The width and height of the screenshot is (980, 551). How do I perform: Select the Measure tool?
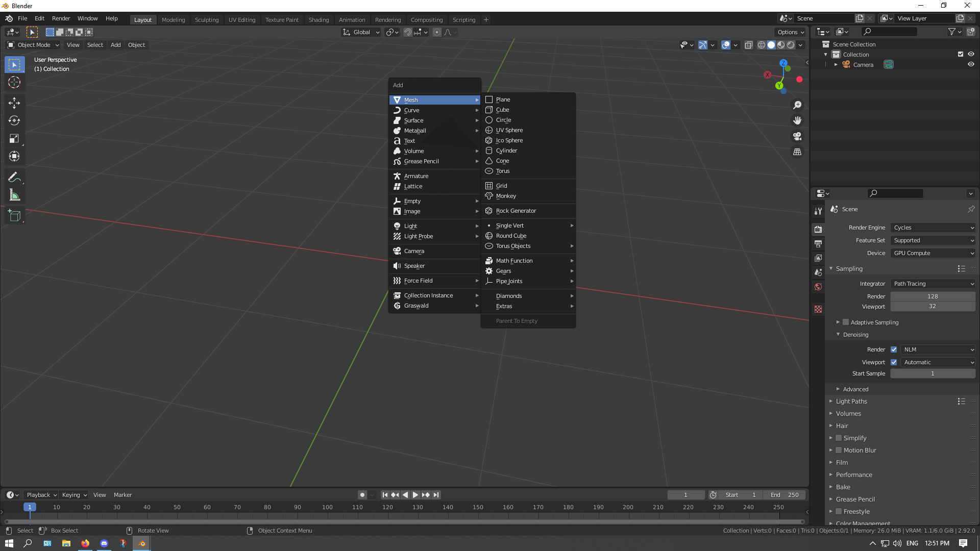14,194
